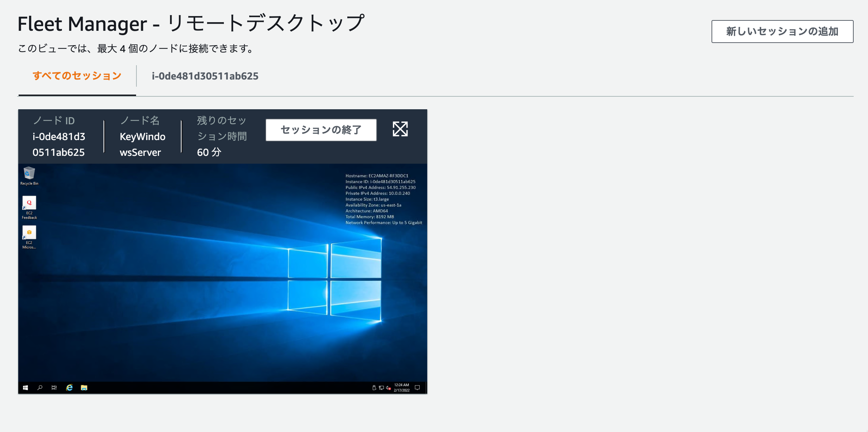Click the Show desktop sliver on the taskbar

[426, 388]
